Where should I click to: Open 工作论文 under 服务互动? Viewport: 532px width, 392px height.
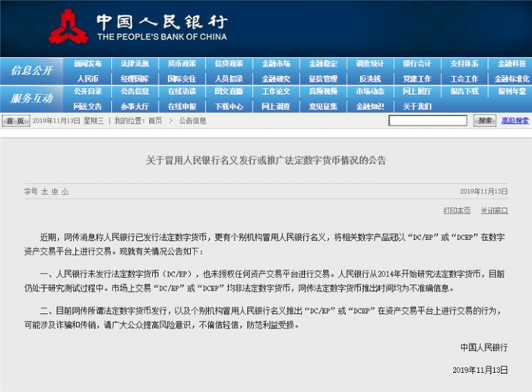276,91
